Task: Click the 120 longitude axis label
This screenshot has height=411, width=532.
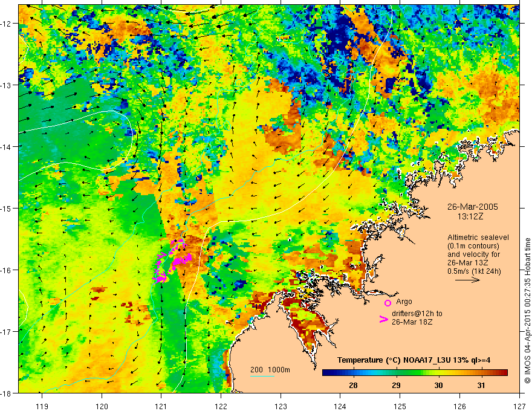Action: 102,406
